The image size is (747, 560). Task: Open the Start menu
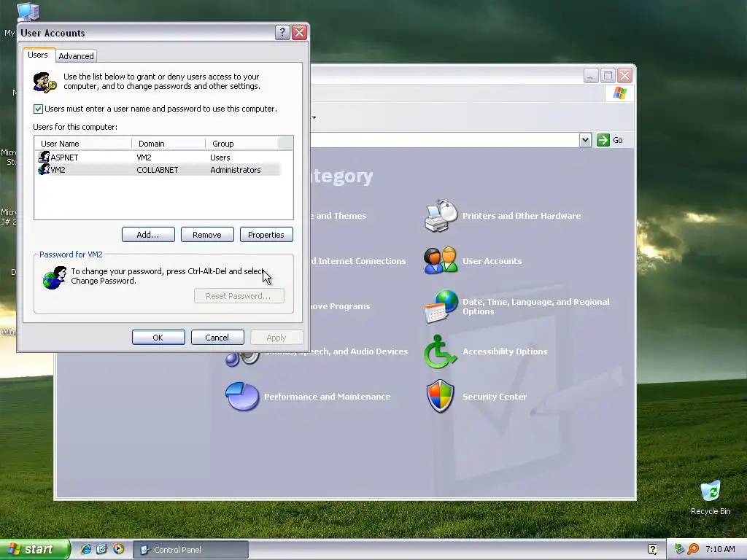pos(34,549)
